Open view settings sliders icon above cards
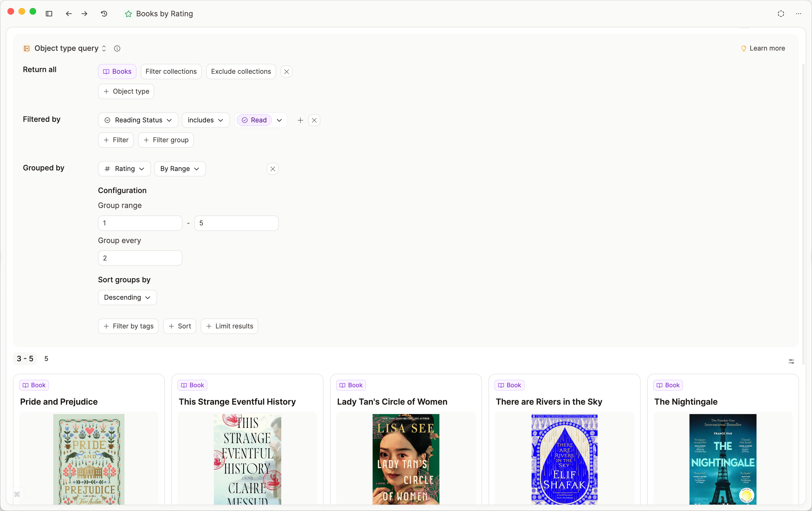 pos(791,362)
